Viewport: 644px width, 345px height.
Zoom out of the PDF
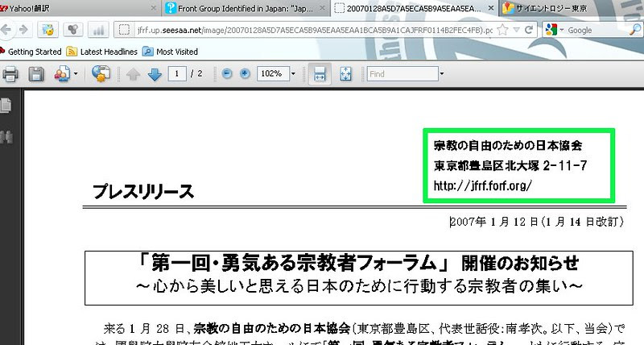tap(227, 73)
